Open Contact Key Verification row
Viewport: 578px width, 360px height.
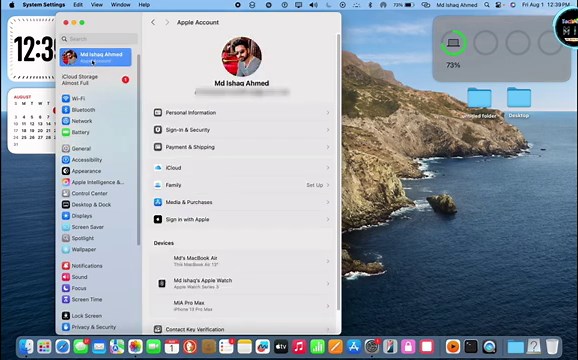tap(241, 329)
